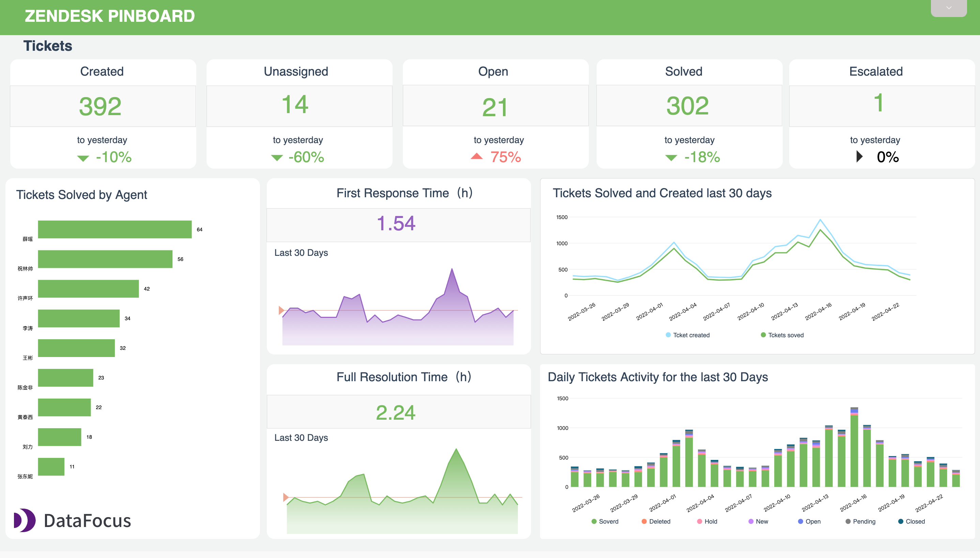
Task: Click the Open tickets count '21'
Action: pyautogui.click(x=495, y=107)
